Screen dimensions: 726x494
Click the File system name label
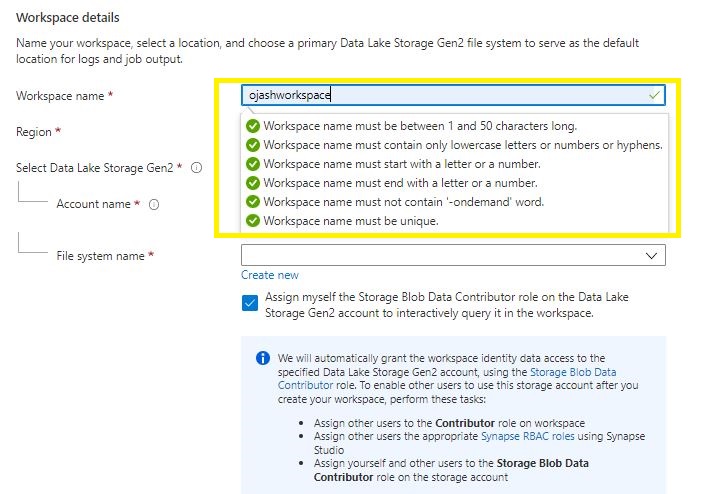(100, 256)
